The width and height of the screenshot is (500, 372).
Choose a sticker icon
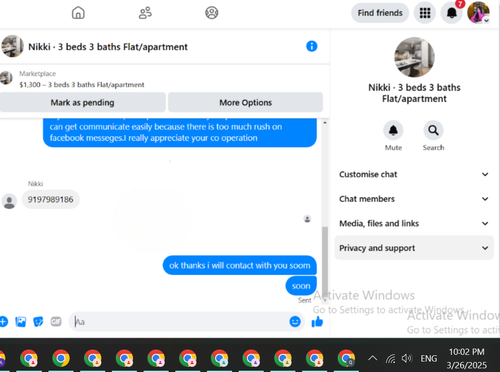[x=38, y=322]
